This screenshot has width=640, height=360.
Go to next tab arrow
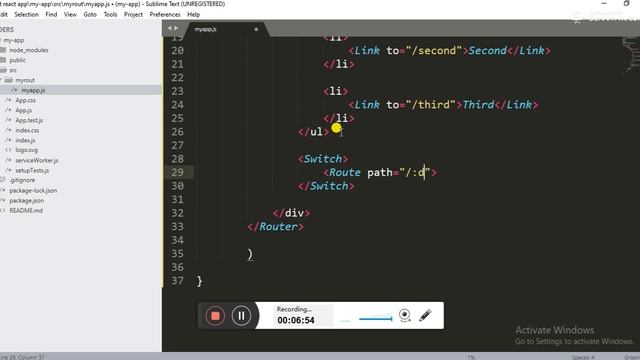[176, 28]
